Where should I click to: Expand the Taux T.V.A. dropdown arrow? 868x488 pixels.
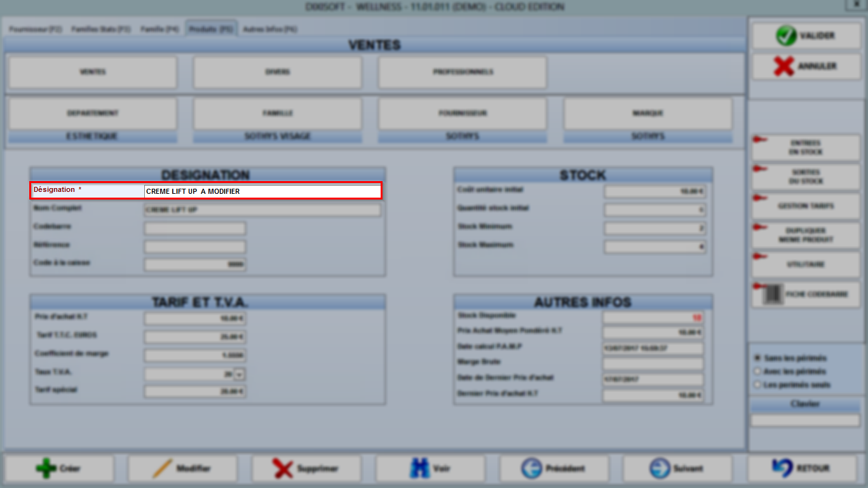239,374
